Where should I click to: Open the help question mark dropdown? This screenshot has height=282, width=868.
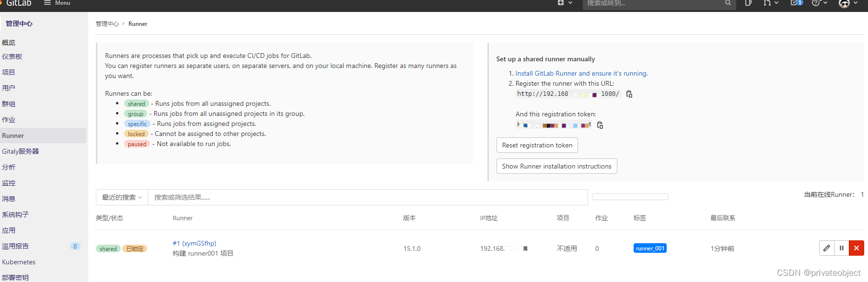click(820, 3)
